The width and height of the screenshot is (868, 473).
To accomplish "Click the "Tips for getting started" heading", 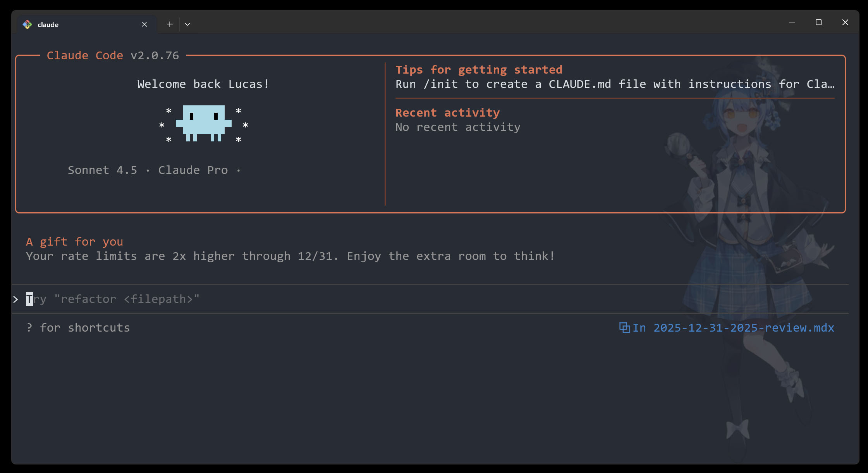I will [479, 70].
